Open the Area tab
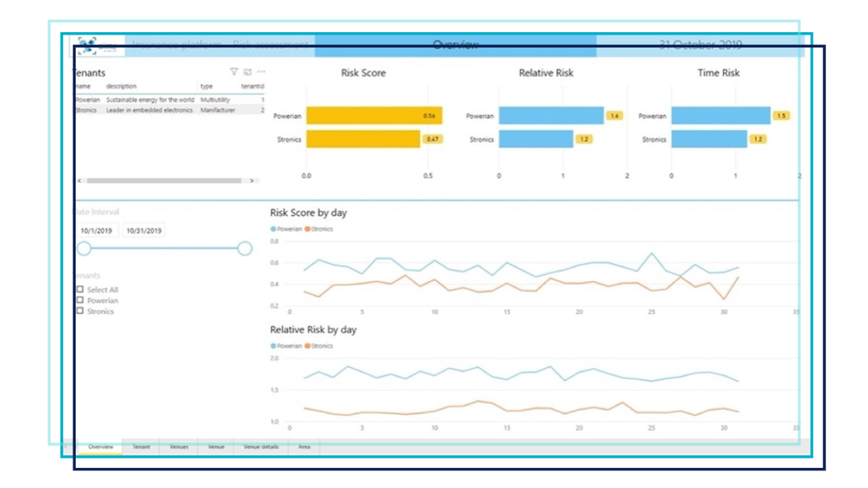 304,446
